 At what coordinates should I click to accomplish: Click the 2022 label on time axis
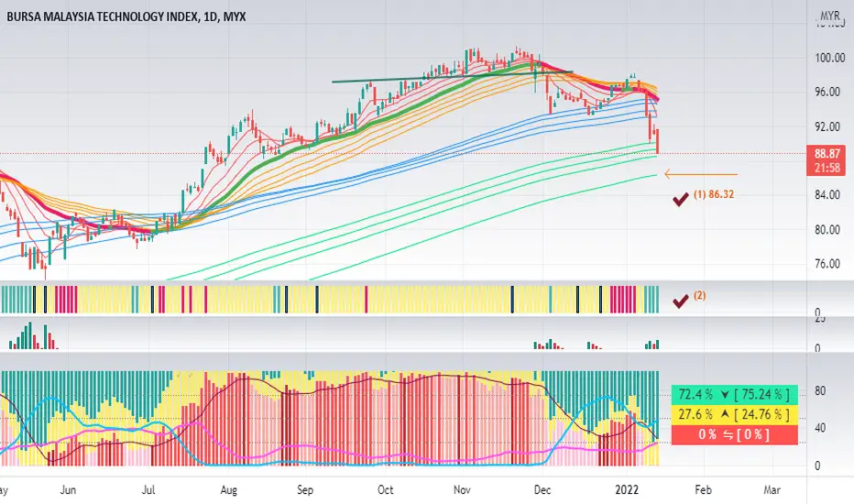pos(627,490)
